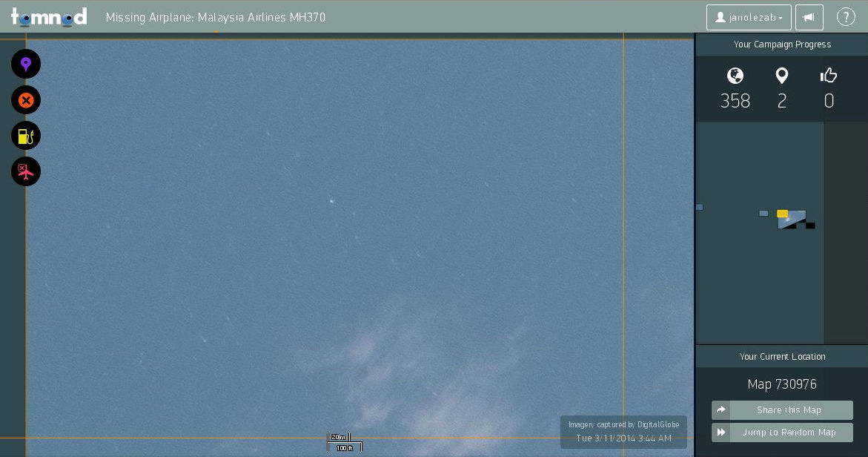Click the globe maps explored icon
This screenshot has height=457, width=868.
[x=735, y=76]
